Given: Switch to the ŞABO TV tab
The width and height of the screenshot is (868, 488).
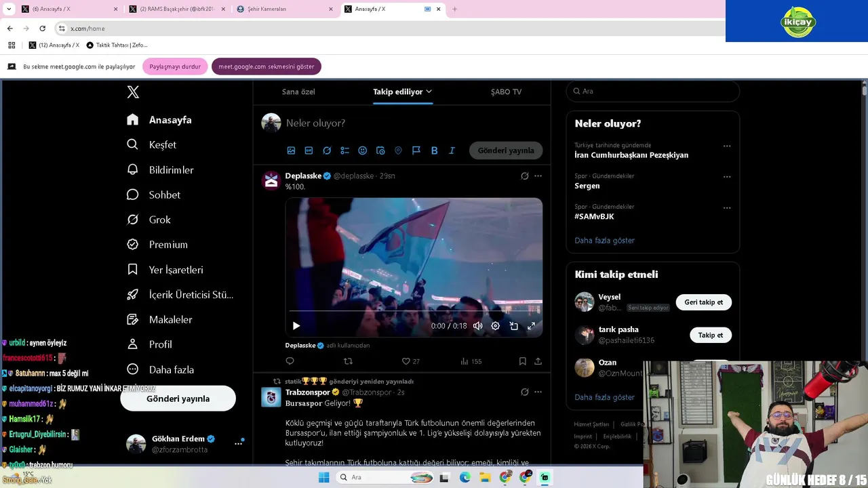Looking at the screenshot, I should click(x=506, y=91).
